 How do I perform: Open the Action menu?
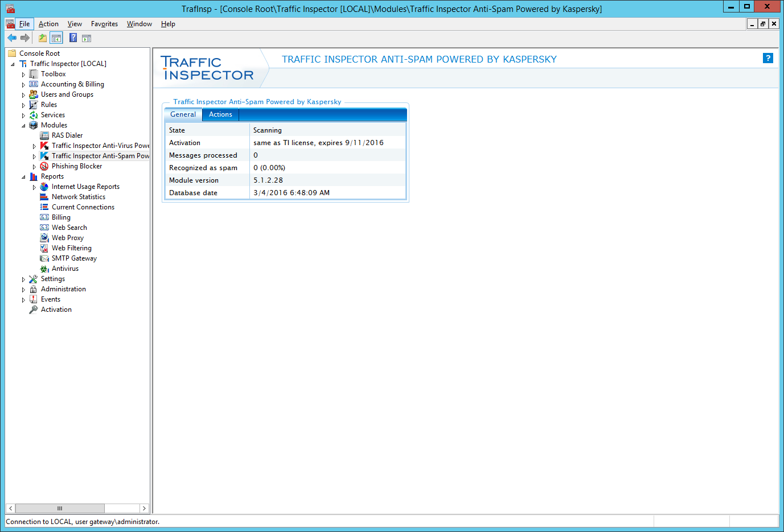point(48,24)
